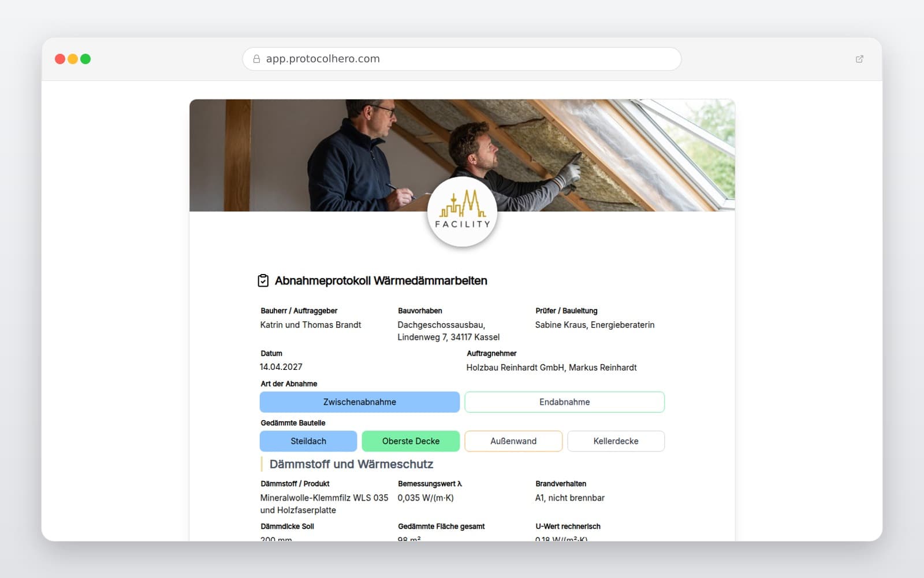Click the Facility logo badge
This screenshot has height=578, width=924.
(x=462, y=212)
